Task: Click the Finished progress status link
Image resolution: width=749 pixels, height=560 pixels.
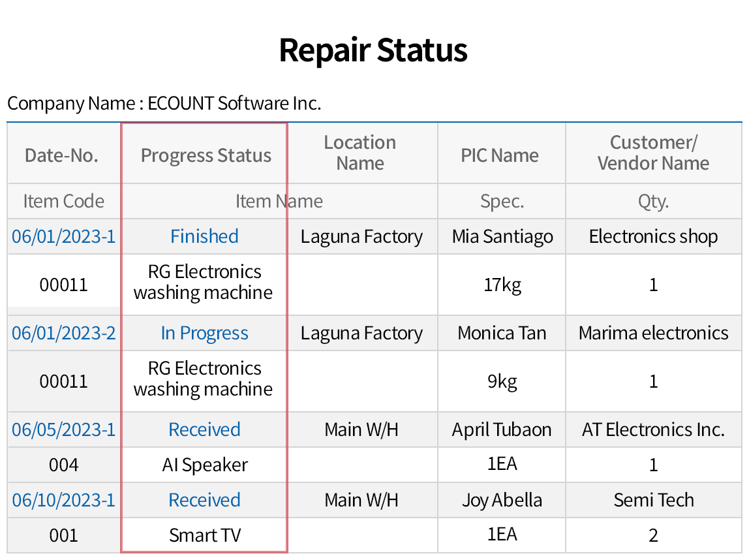Action: pos(204,236)
